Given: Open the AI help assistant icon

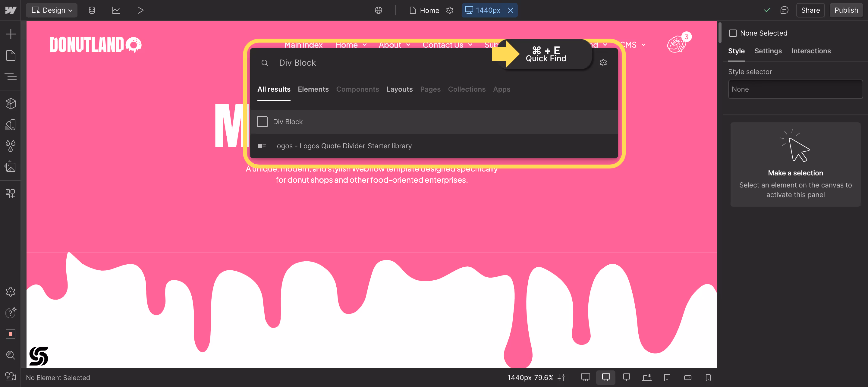Looking at the screenshot, I should point(11,313).
